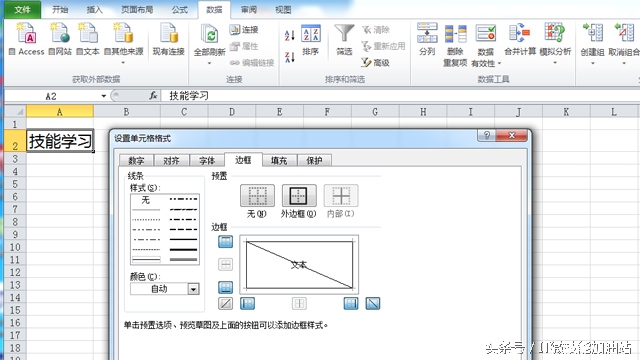Open the Connections (连接) button
This screenshot has width=640, height=360.
tap(244, 29)
